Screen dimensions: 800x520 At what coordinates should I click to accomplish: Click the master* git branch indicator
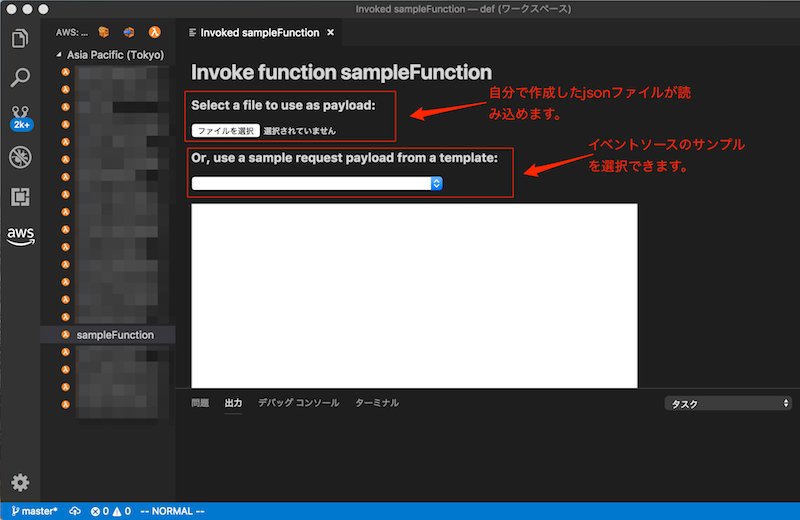(x=34, y=511)
